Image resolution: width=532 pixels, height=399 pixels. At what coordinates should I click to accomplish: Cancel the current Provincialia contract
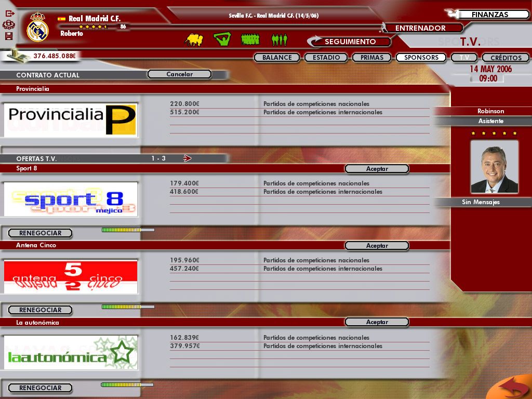point(179,74)
